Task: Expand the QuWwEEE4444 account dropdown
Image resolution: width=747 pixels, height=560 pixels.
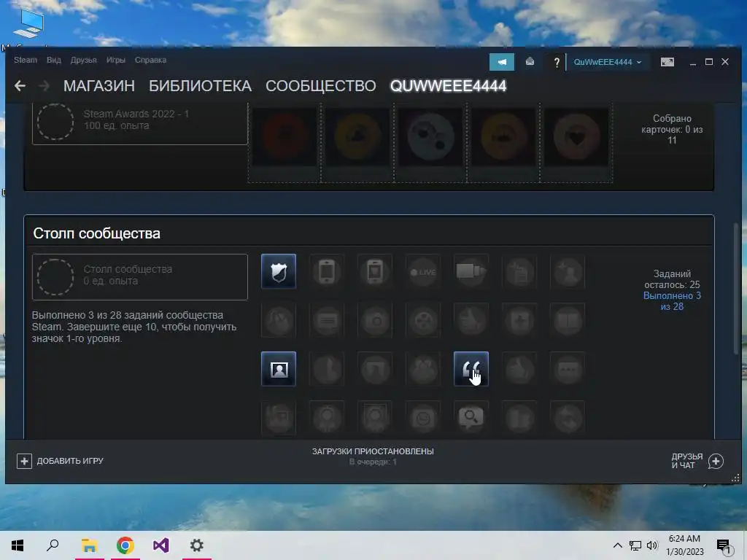Action: (x=607, y=62)
